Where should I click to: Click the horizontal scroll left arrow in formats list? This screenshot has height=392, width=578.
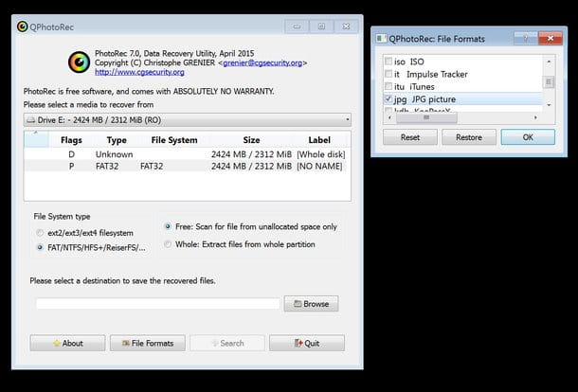point(389,117)
